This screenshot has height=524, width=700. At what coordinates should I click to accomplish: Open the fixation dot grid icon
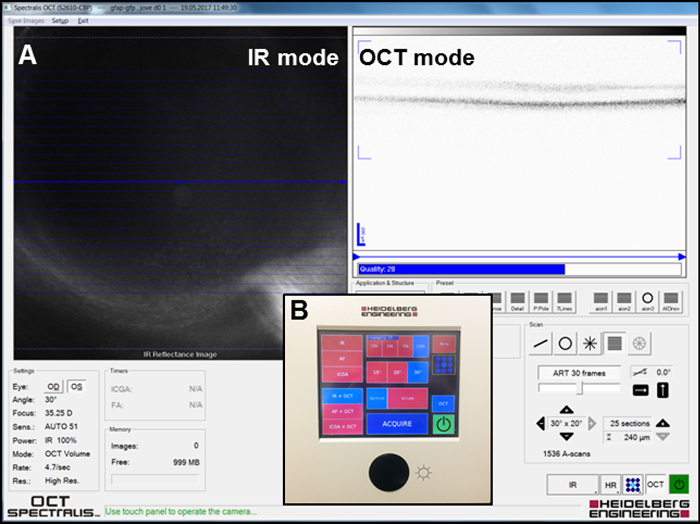click(633, 484)
